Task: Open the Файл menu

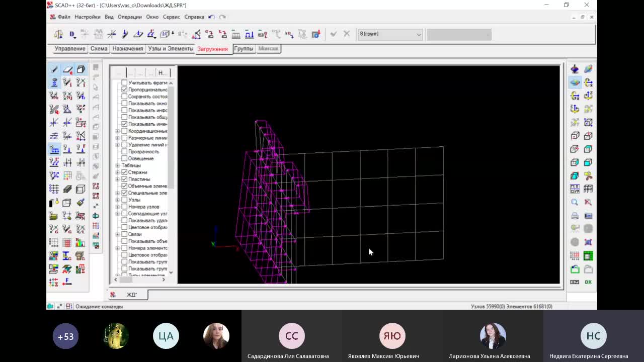Action: (64, 17)
